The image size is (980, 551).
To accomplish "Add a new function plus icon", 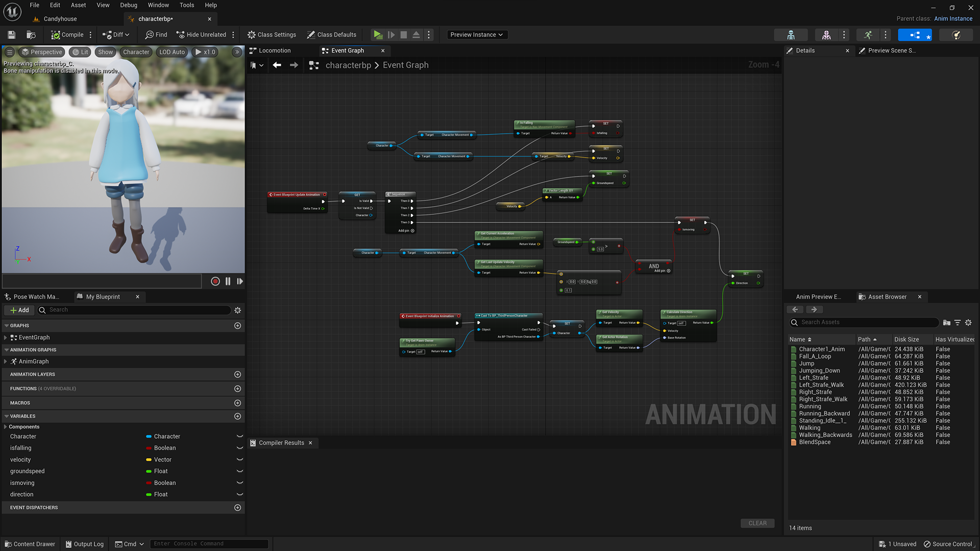I will click(x=237, y=389).
